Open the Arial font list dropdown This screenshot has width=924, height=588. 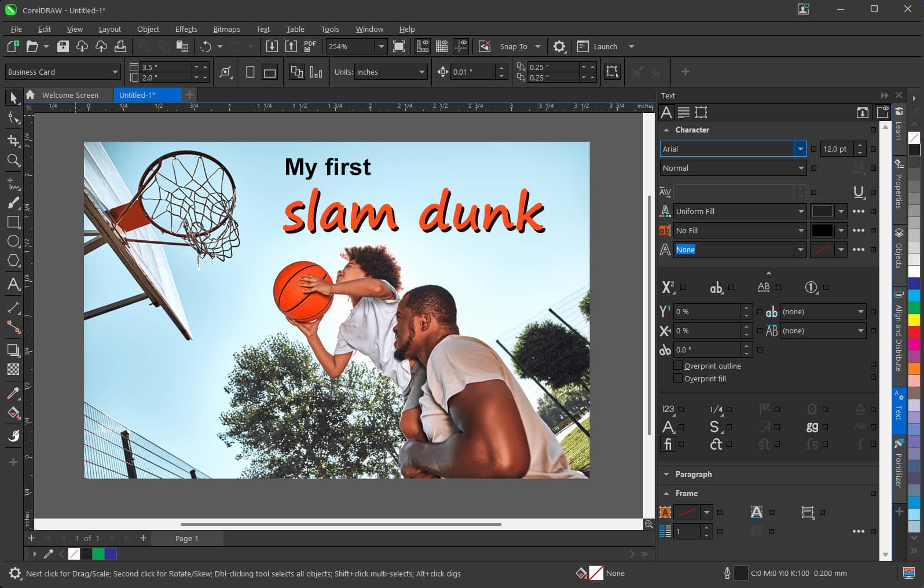pyautogui.click(x=800, y=149)
